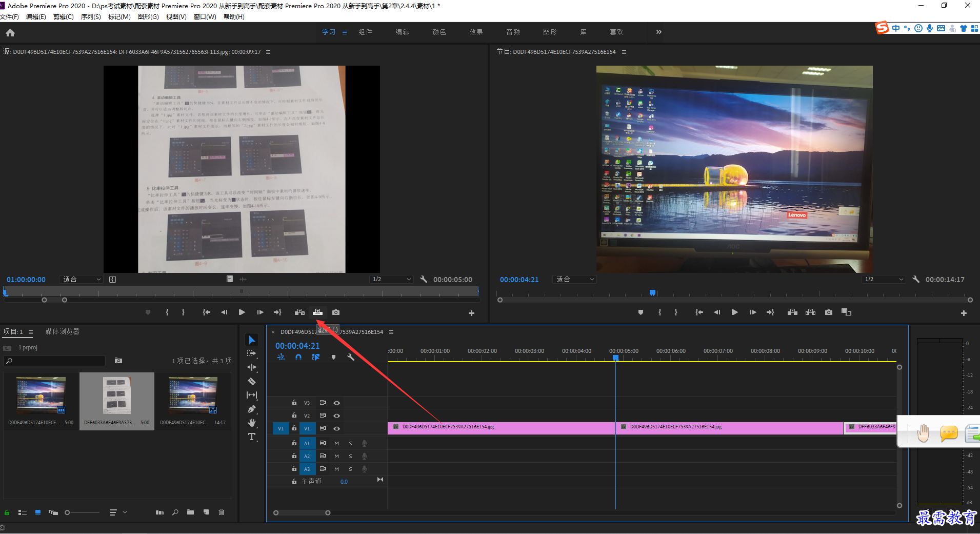980x534 pixels.
Task: Toggle V1 track output eye
Action: 337,428
